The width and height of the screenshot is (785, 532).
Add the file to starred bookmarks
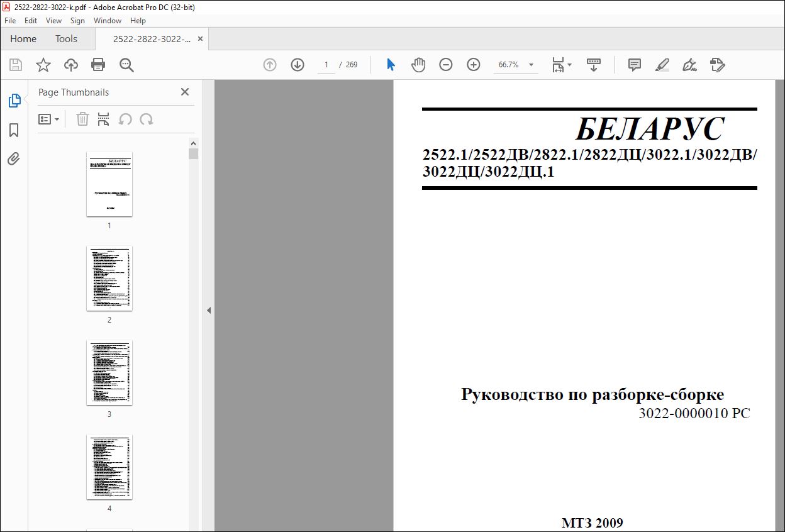coord(43,65)
